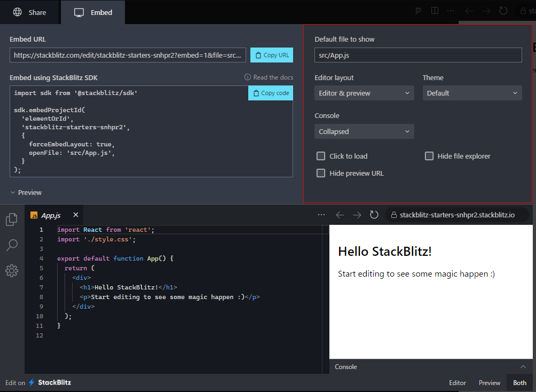
Task: Switch to Preview only view
Action: click(x=489, y=383)
